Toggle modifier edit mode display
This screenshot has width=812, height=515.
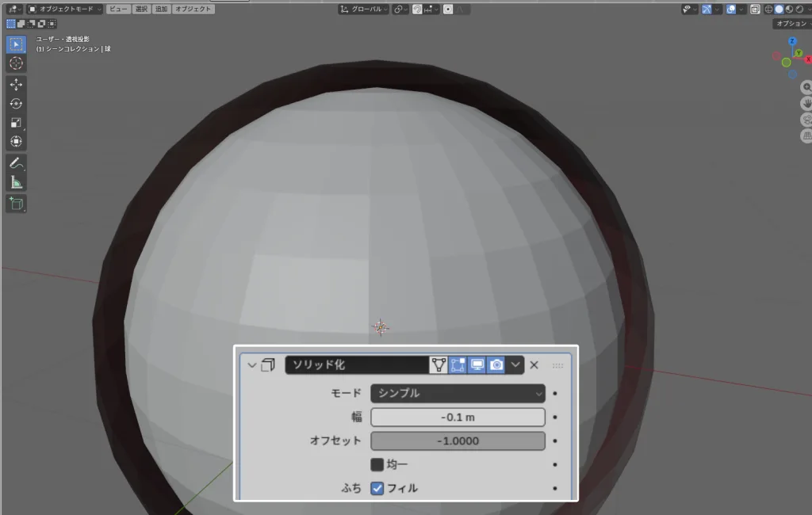click(x=458, y=365)
